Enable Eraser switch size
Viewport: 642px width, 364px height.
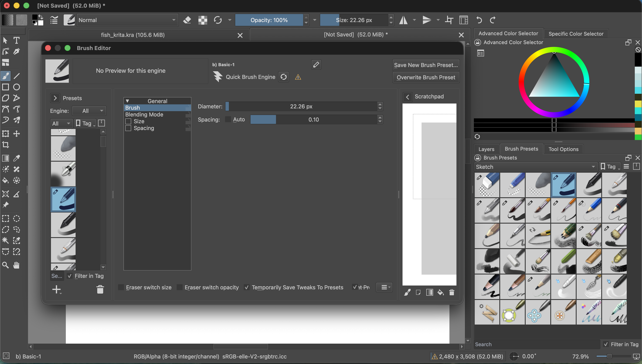[121, 287]
